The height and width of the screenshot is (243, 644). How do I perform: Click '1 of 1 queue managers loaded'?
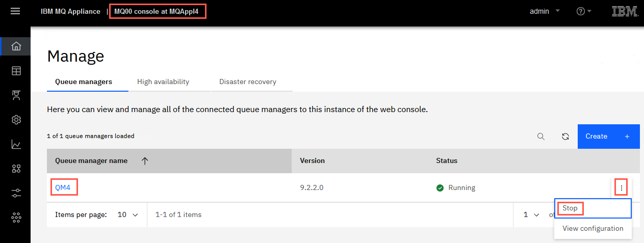coord(91,136)
